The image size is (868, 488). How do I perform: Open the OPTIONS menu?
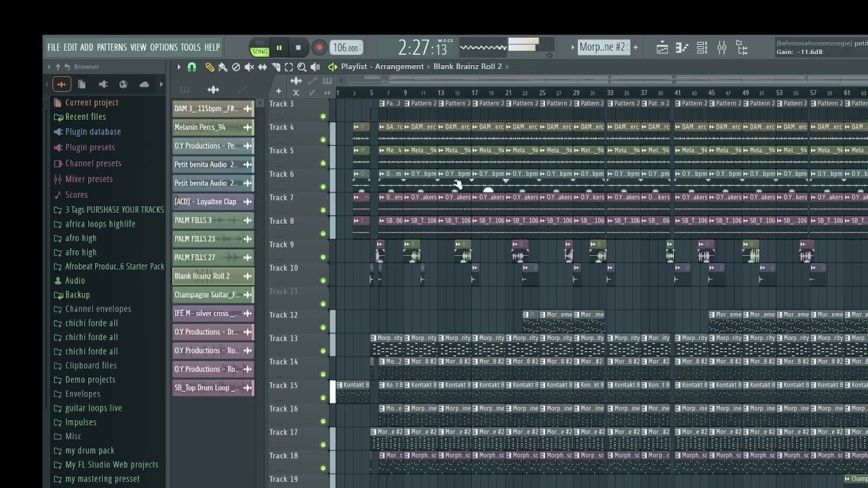(163, 47)
